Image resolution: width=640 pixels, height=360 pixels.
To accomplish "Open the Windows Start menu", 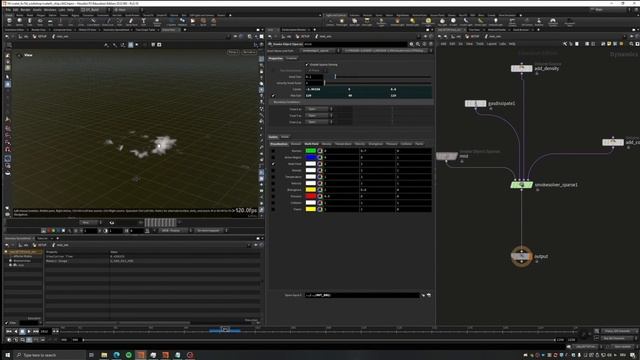I will pyautogui.click(x=7, y=355).
